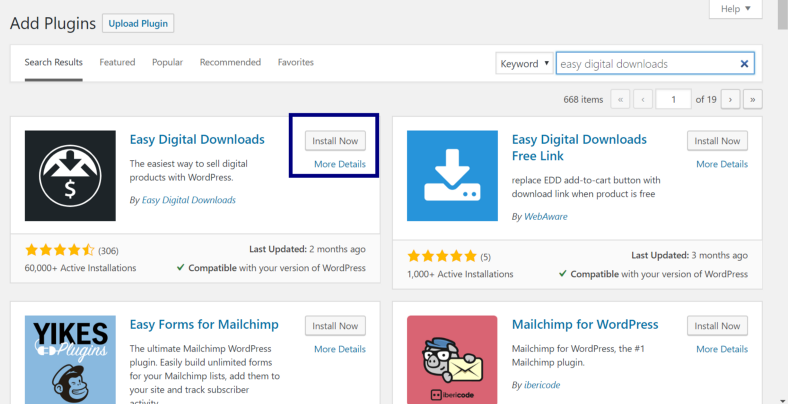
Task: Expand the Help panel
Action: (x=736, y=9)
